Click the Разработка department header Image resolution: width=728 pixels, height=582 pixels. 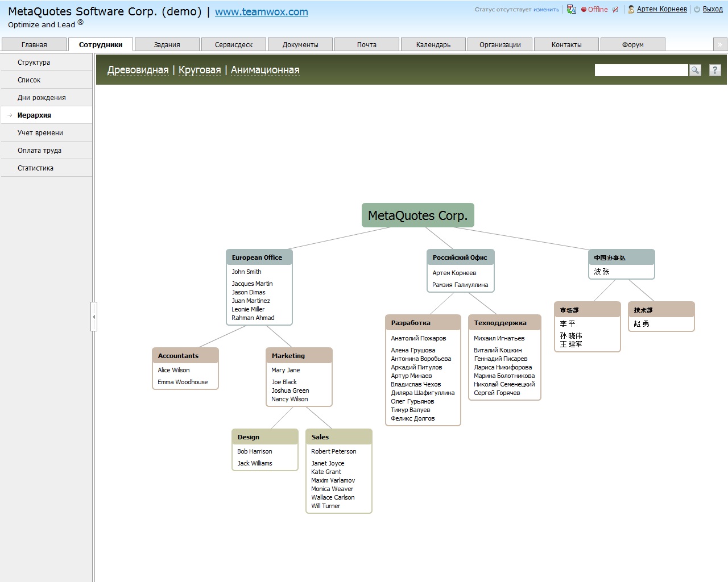423,323
